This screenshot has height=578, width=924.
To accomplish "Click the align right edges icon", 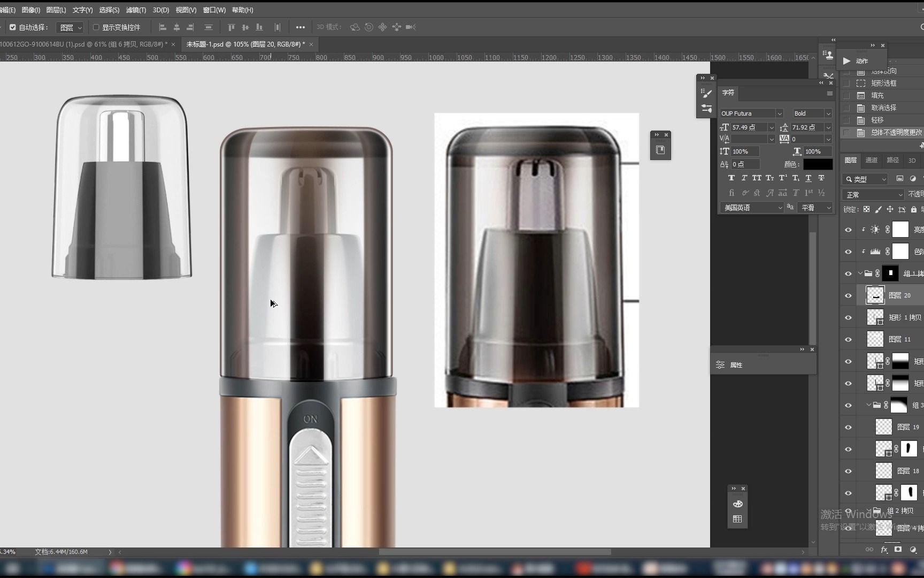I will point(190,27).
